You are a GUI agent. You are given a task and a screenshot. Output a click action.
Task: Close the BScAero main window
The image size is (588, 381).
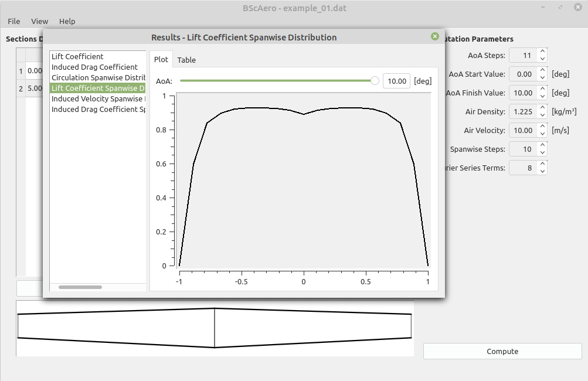[578, 7]
